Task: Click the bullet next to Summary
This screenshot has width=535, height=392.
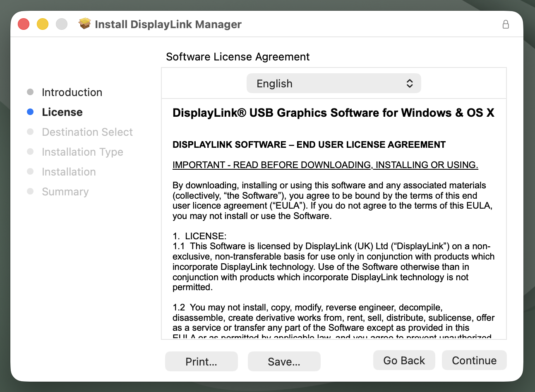Action: (x=30, y=191)
